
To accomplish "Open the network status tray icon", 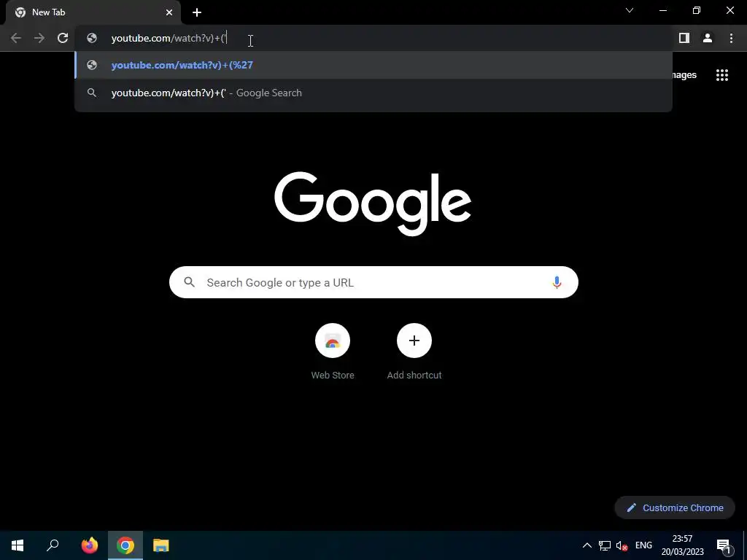I will tap(605, 545).
